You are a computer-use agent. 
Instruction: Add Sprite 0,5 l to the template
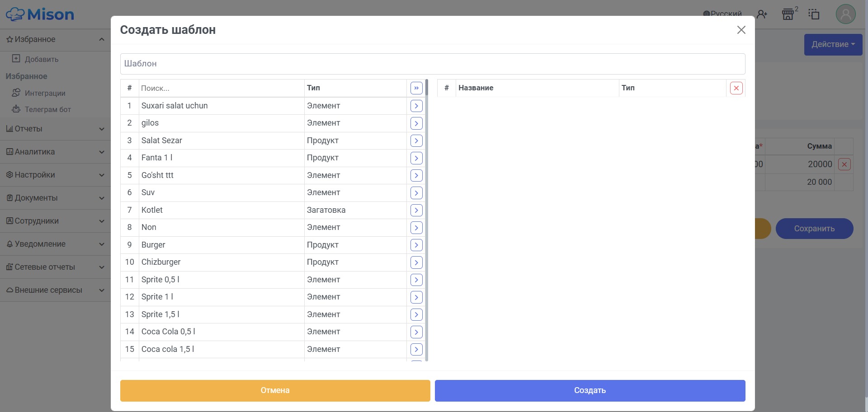point(416,280)
